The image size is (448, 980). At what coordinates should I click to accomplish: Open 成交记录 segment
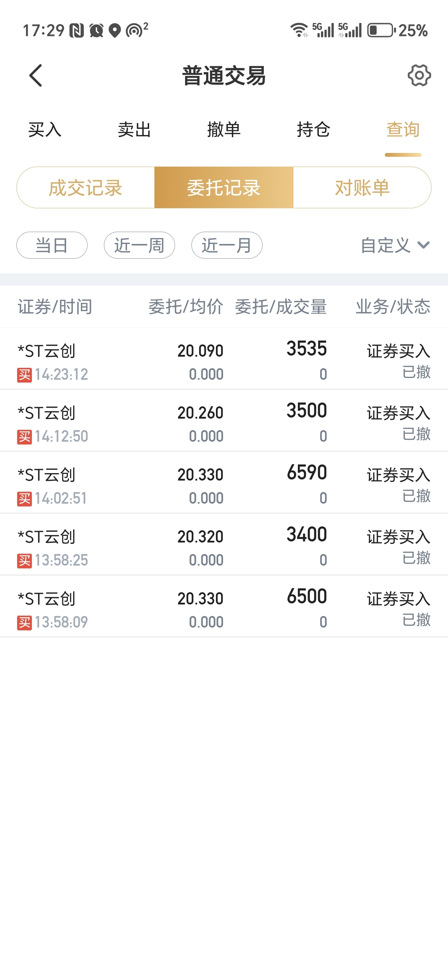[x=85, y=188]
